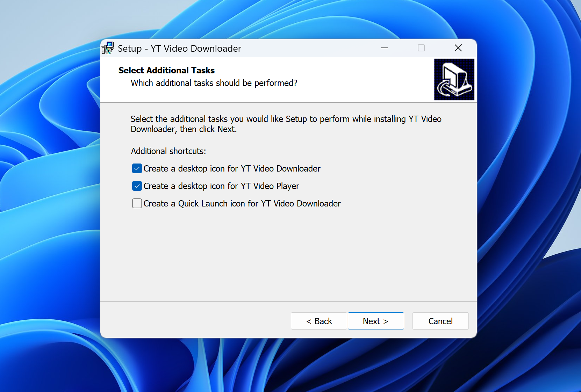Screen dimensions: 581x392
Task: Click the instruction paragraph about additional tasks
Action: click(x=286, y=124)
